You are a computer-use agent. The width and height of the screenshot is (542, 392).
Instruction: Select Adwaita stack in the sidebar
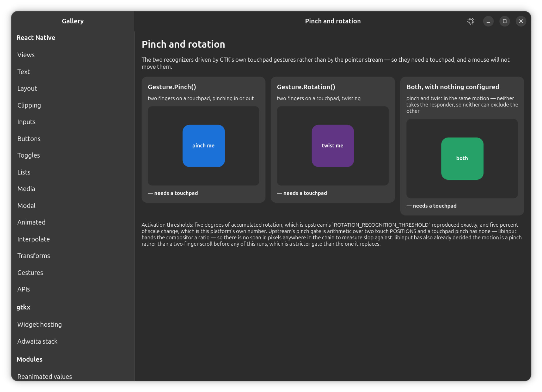[73, 341]
